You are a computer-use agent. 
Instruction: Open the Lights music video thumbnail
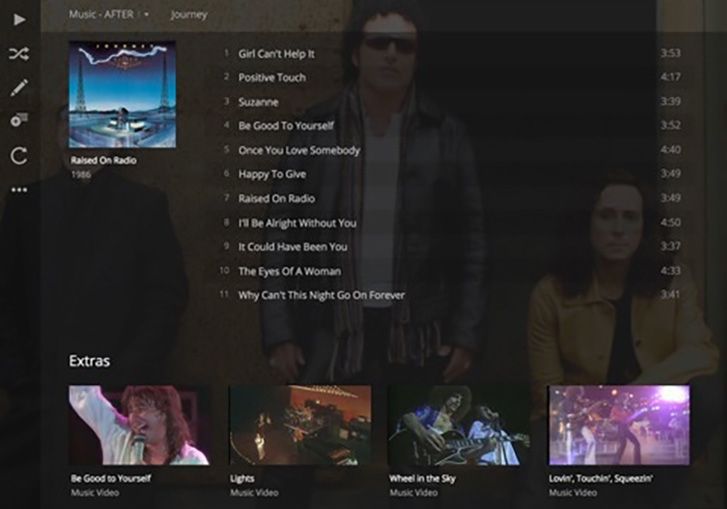(299, 425)
